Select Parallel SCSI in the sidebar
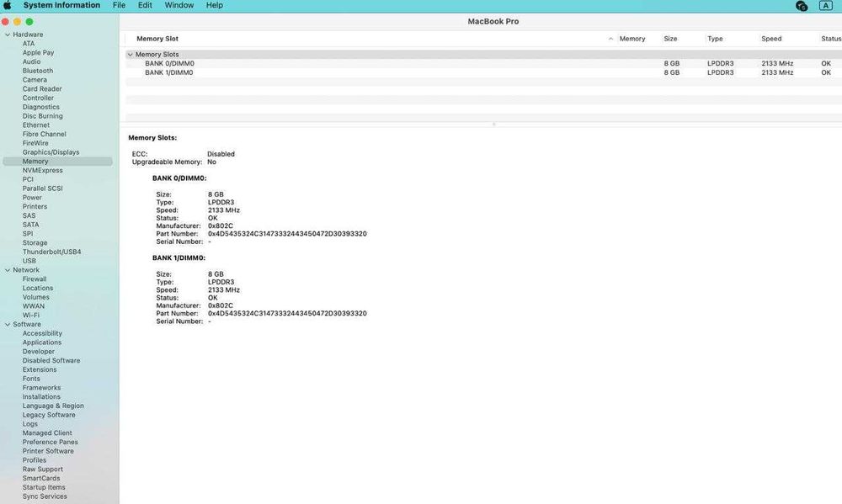This screenshot has width=842, height=504. [x=42, y=188]
